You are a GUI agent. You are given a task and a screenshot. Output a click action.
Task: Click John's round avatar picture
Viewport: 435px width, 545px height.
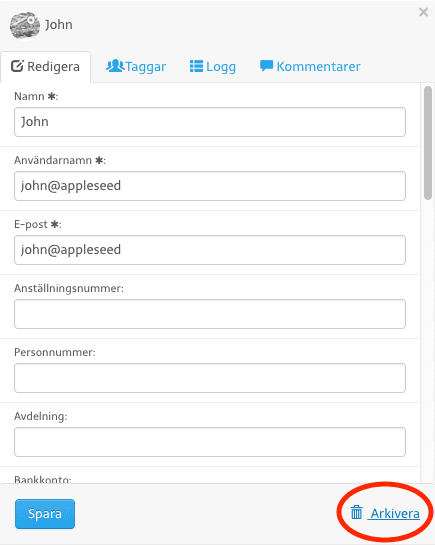[24, 25]
